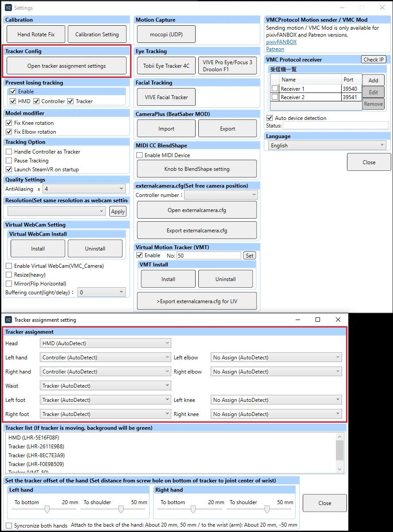Screen dimensions: 393x532
Task: Open the Resolution dropdown
Action: [56, 211]
